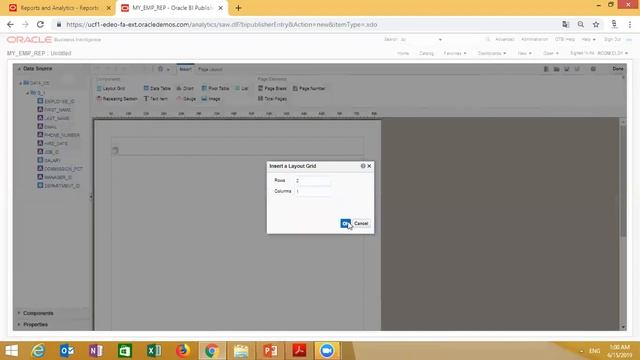This screenshot has height=360, width=640.
Task: Insert a Total Pages element
Action: point(272,99)
